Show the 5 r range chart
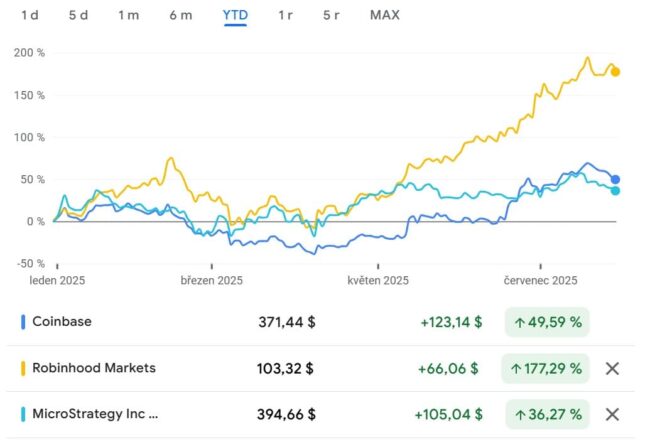 [331, 15]
